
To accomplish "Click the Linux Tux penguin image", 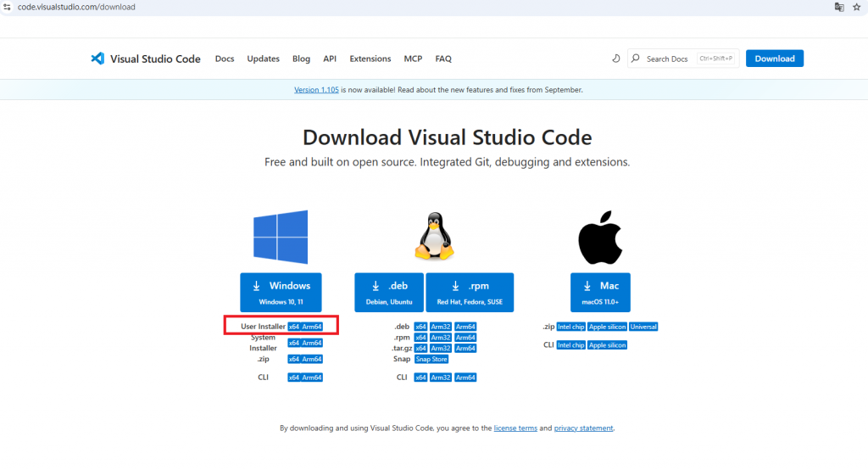I will 435,236.
